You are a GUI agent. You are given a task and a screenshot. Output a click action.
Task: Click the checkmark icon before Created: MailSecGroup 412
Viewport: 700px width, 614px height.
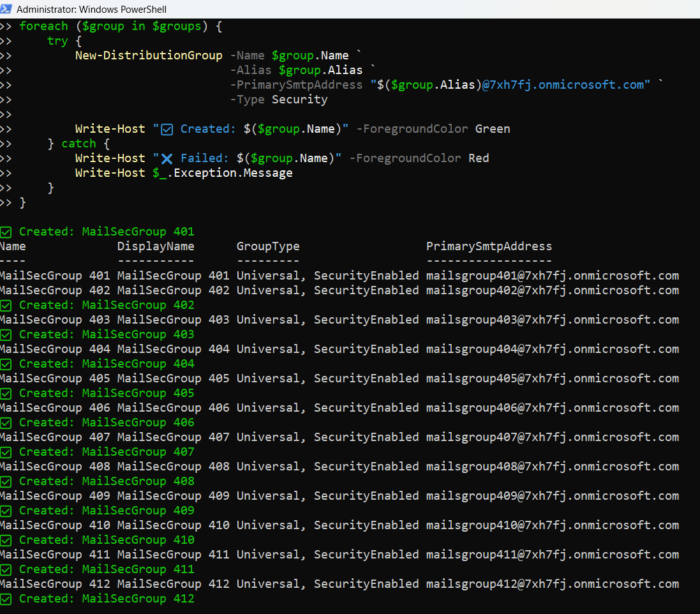6,599
